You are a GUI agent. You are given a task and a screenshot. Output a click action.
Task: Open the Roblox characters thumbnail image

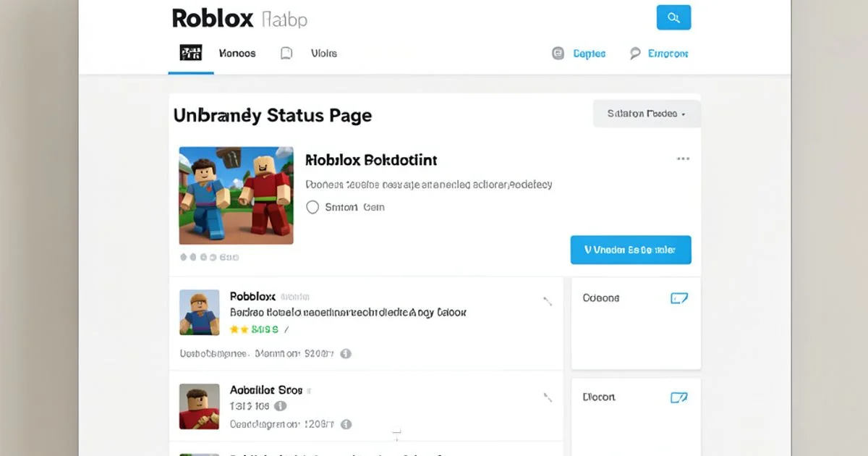[236, 195]
